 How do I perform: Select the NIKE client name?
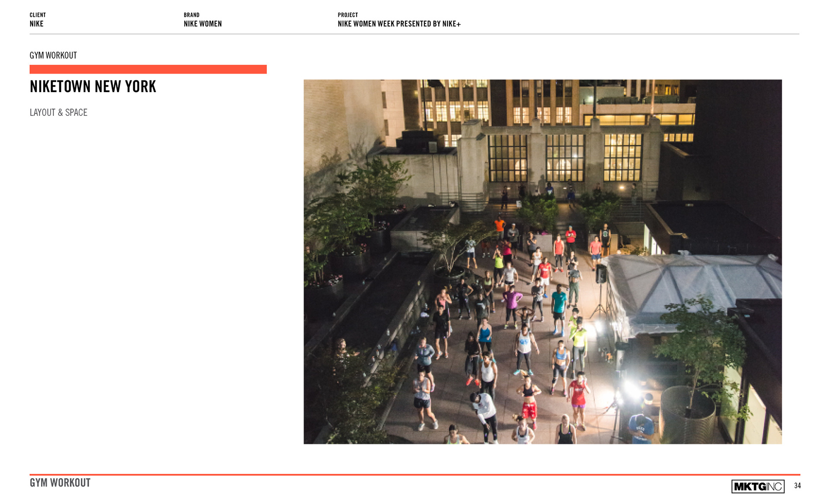pos(36,24)
